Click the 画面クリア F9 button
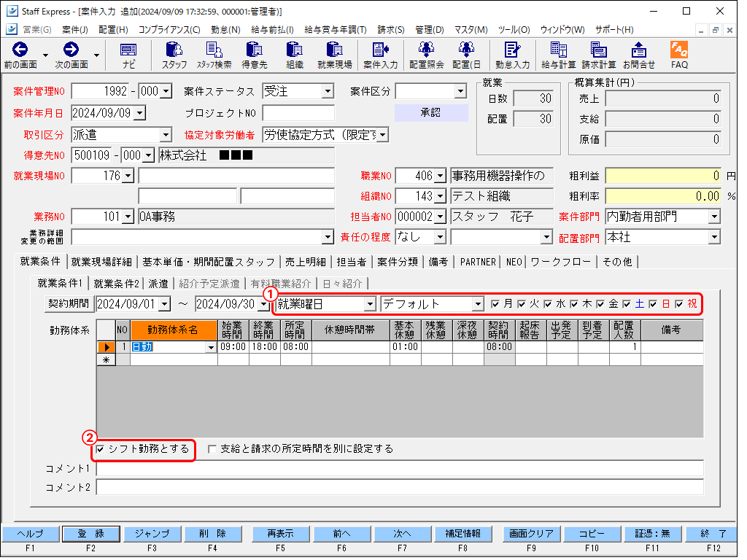The image size is (747, 560). click(531, 534)
